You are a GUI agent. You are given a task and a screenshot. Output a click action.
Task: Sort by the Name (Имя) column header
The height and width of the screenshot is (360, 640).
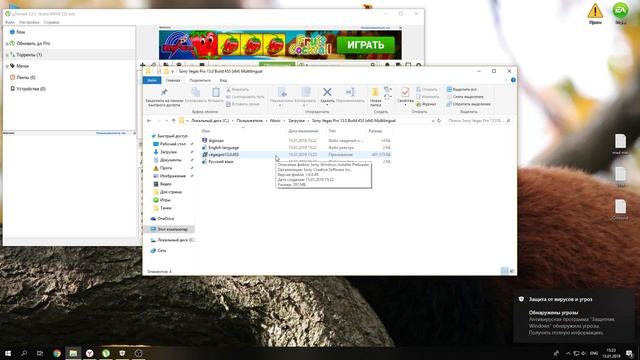[206, 131]
